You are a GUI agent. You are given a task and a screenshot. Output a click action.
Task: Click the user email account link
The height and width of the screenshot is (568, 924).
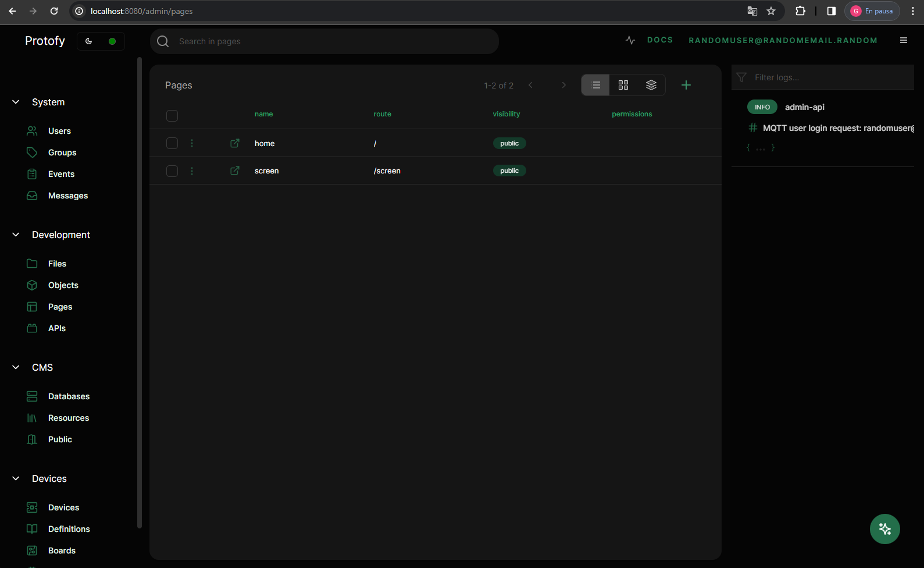783,40
